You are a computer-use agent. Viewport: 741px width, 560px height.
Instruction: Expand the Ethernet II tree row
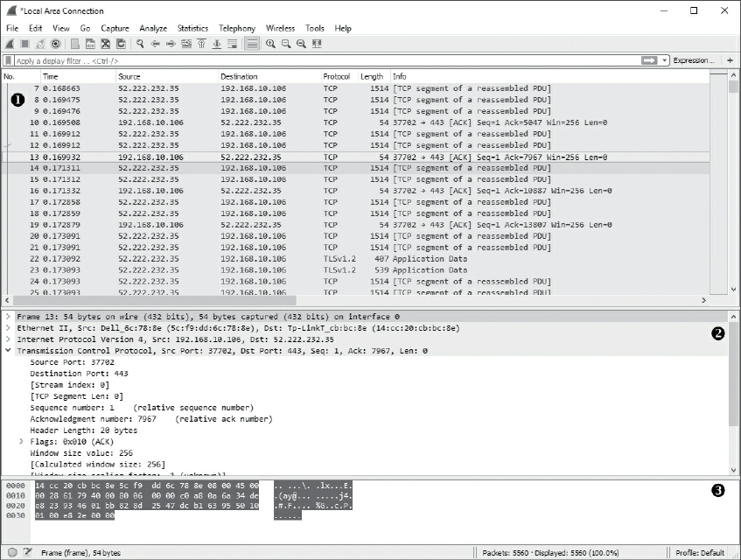click(x=9, y=328)
